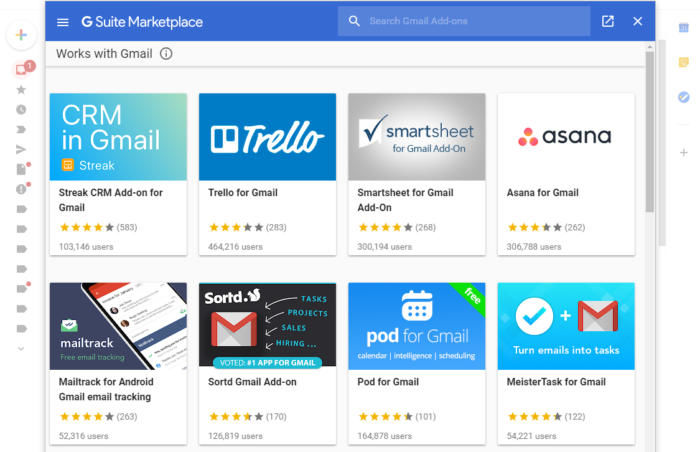The image size is (700, 452).
Task: Open the Spam icon in sidebar
Action: pos(22,188)
